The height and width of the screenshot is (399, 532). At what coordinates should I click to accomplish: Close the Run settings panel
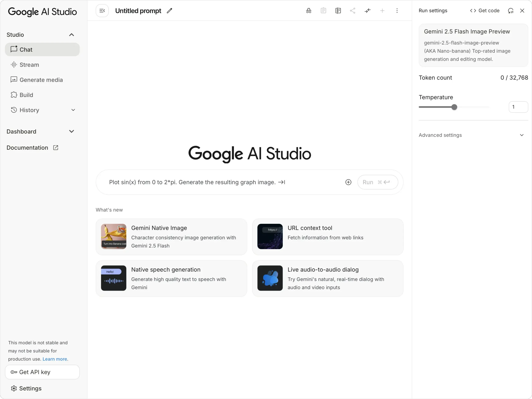522,11
